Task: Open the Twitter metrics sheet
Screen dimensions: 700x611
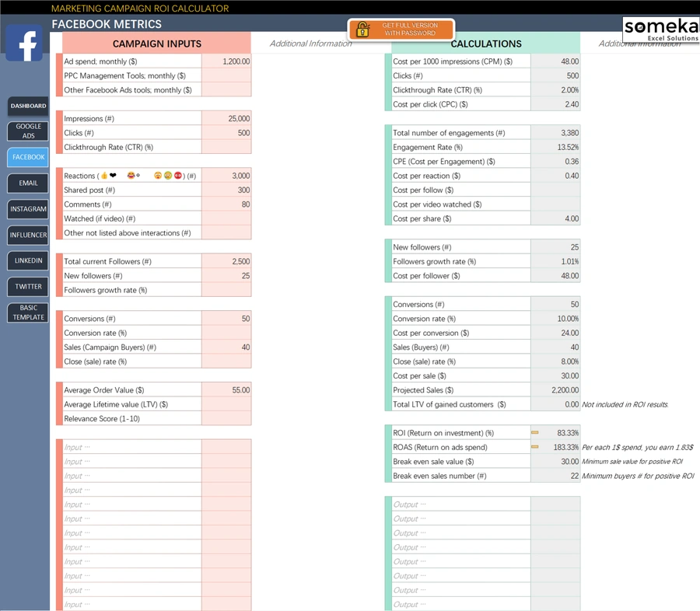Action: click(28, 287)
